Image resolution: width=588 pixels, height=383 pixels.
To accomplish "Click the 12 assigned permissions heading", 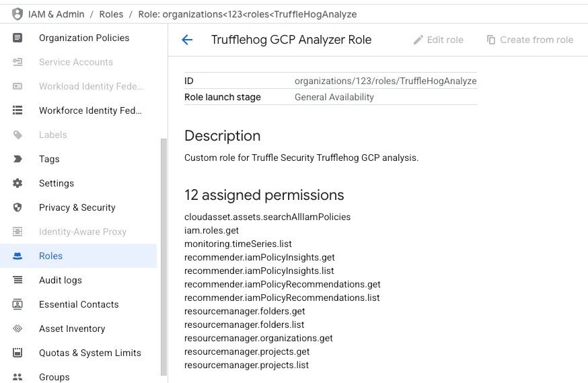I will pyautogui.click(x=264, y=195).
